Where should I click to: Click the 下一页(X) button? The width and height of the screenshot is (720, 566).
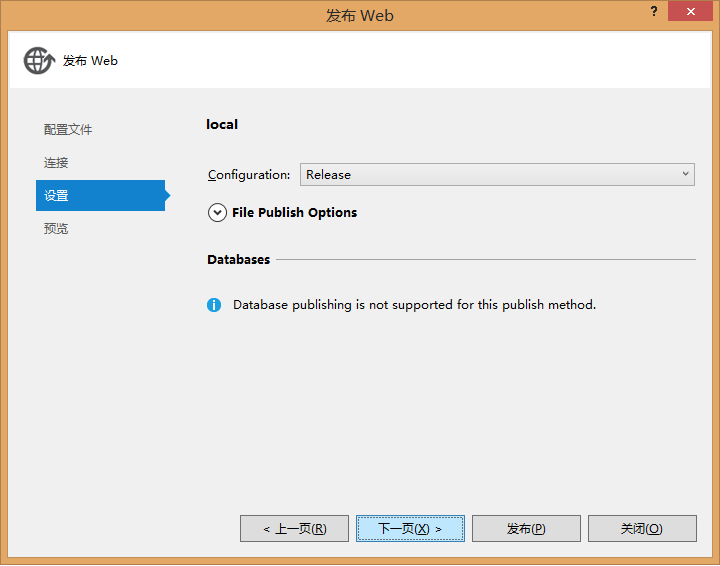[410, 528]
